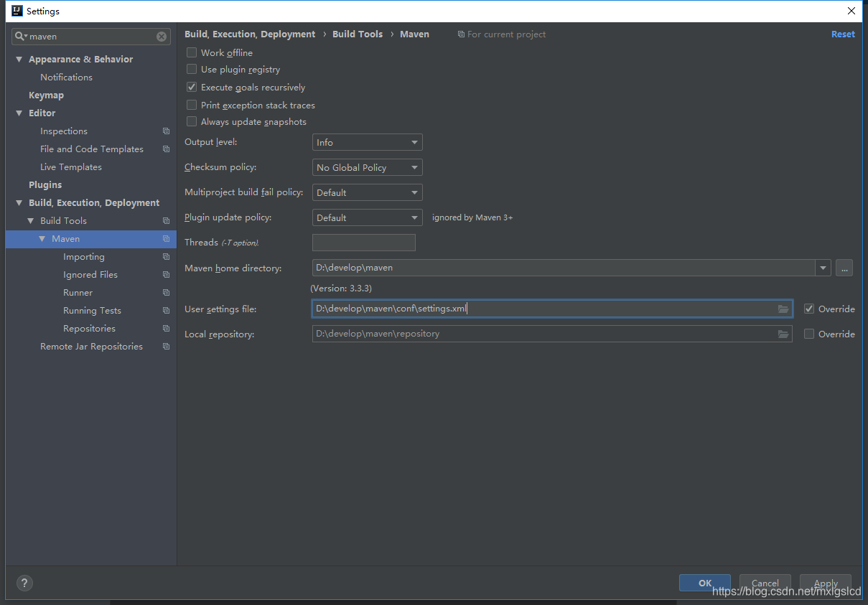This screenshot has height=605, width=868.
Task: Close the Settings dialog window
Action: [851, 11]
